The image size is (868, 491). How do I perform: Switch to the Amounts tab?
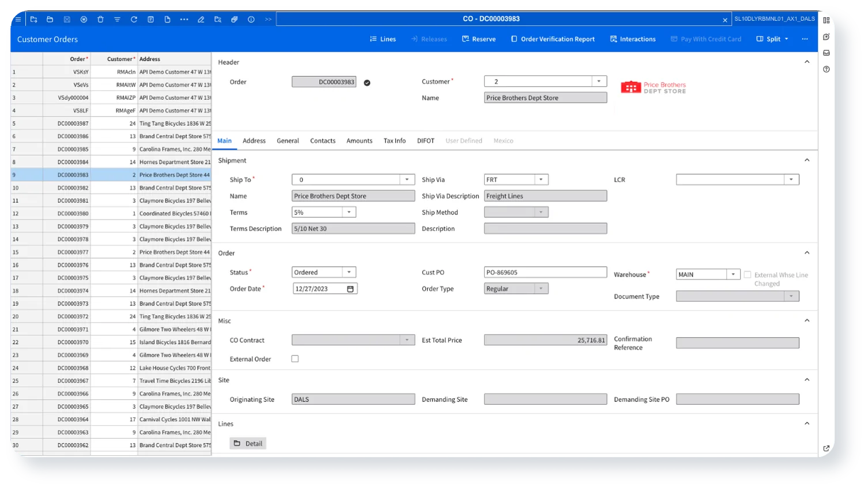click(x=359, y=141)
